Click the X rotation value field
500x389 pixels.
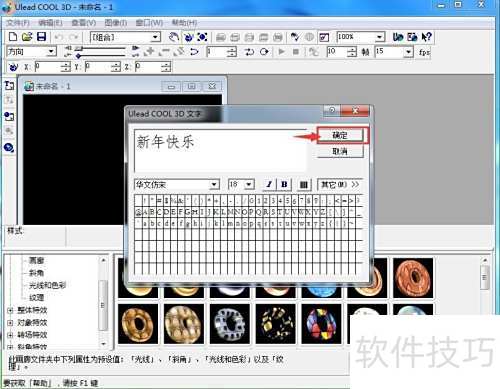[x=49, y=67]
